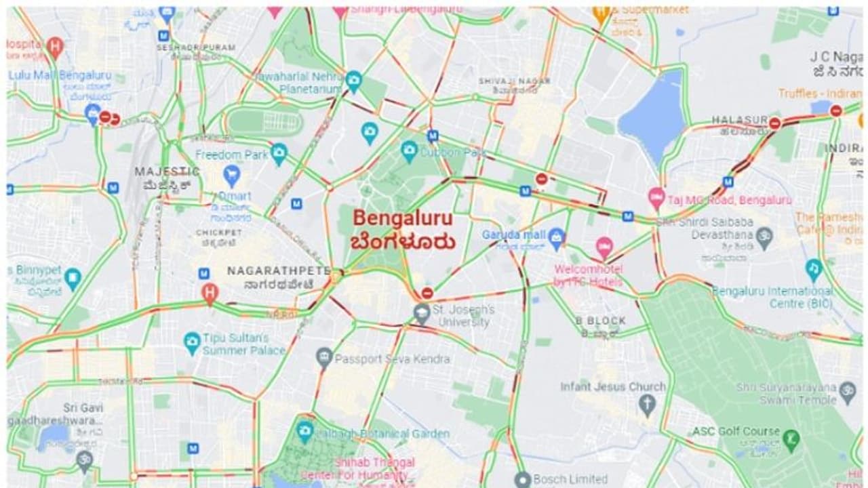Select the St. Joseph's University marker

[x=422, y=313]
